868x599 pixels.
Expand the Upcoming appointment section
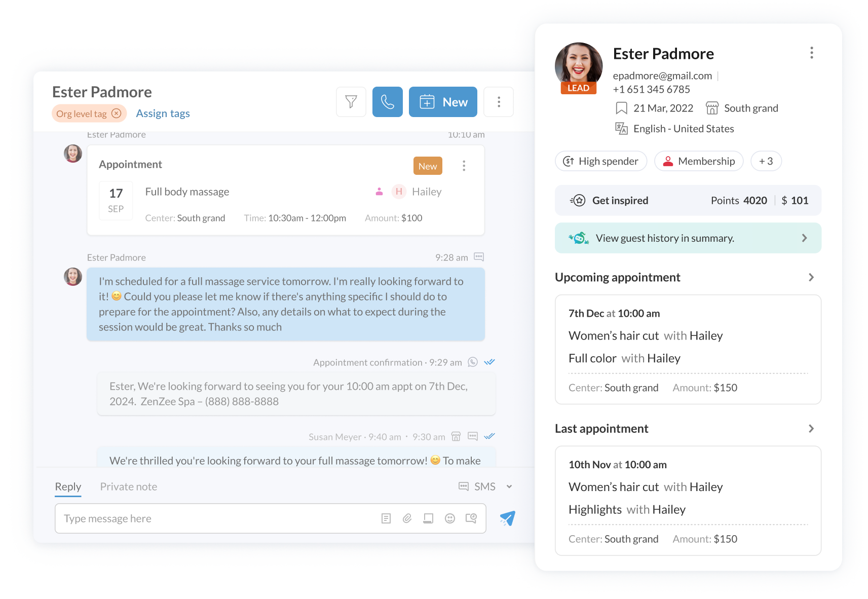point(811,277)
